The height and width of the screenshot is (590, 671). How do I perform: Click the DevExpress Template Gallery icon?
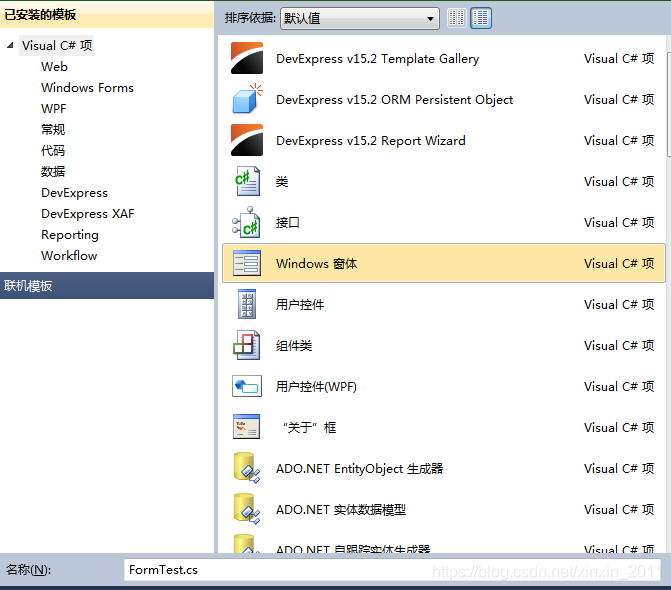(247, 58)
